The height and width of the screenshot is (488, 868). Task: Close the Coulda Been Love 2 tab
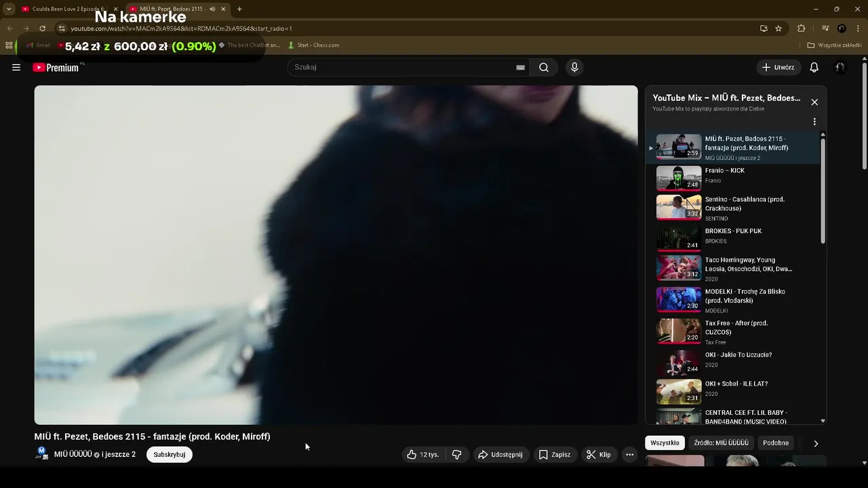pos(115,9)
